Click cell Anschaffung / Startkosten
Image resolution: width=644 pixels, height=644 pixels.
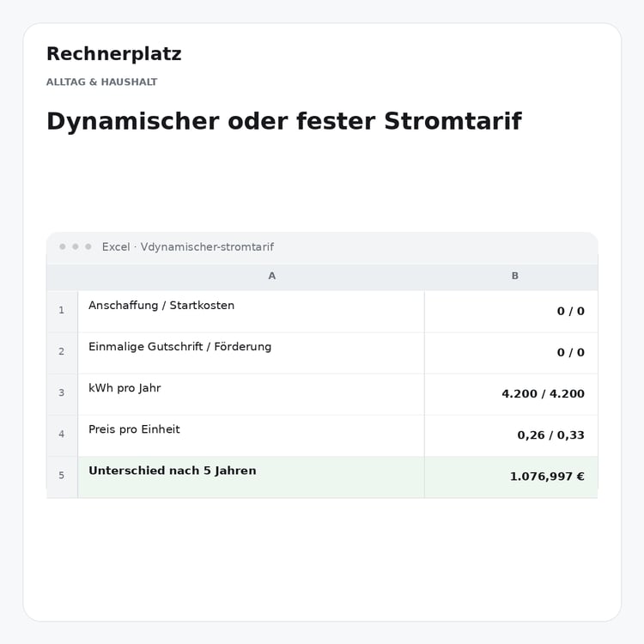pos(251,312)
